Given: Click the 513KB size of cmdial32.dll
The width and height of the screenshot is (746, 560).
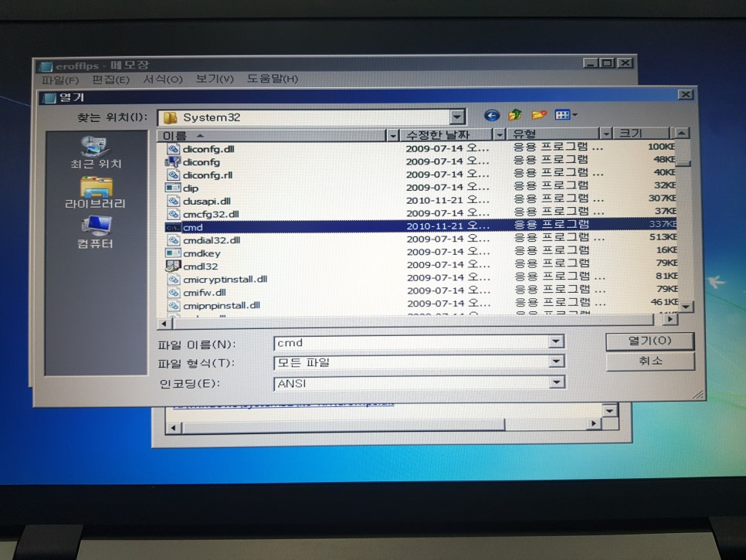Looking at the screenshot, I should coord(663,237).
